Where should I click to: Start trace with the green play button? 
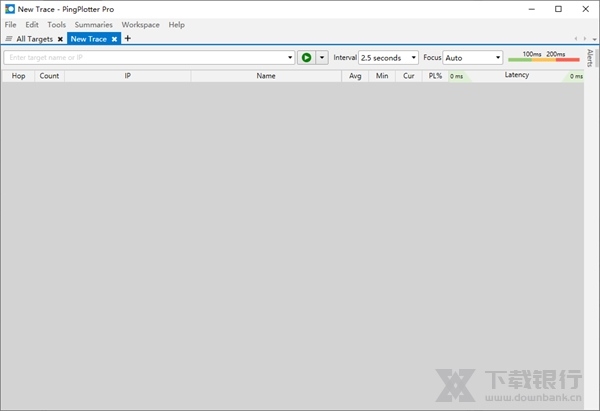click(x=306, y=58)
